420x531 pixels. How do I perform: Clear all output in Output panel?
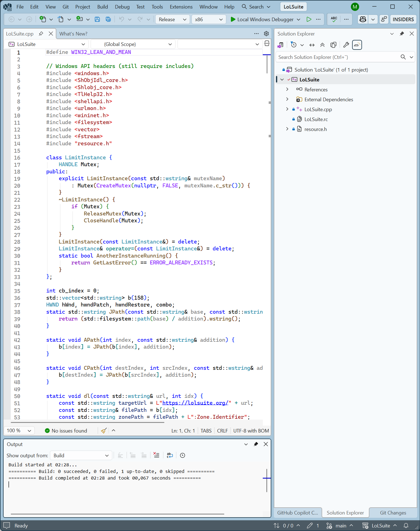[x=156, y=455]
